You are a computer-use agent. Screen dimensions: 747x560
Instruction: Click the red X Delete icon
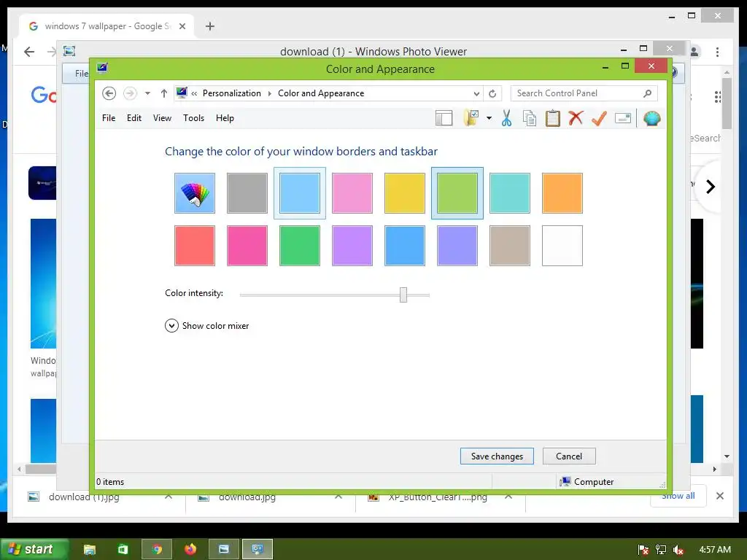tap(576, 117)
